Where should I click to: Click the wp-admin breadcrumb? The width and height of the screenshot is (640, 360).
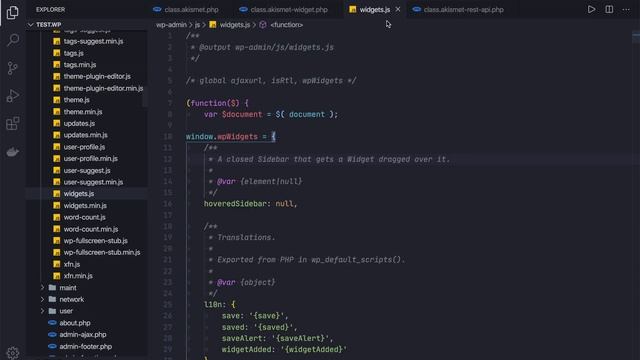pyautogui.click(x=171, y=25)
